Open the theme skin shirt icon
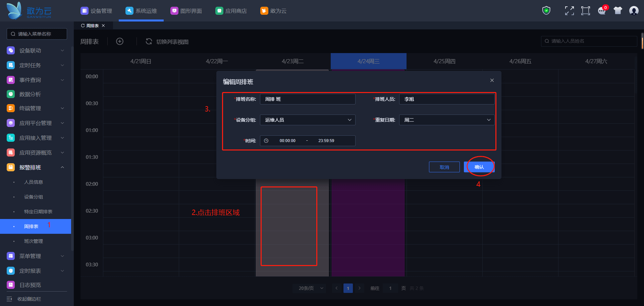This screenshot has width=644, height=306. 618,11
